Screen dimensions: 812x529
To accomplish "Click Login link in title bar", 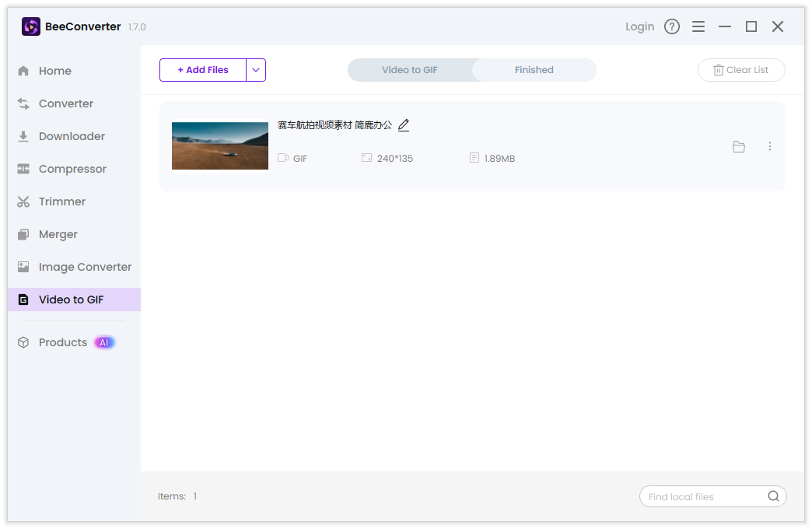I will [x=639, y=26].
